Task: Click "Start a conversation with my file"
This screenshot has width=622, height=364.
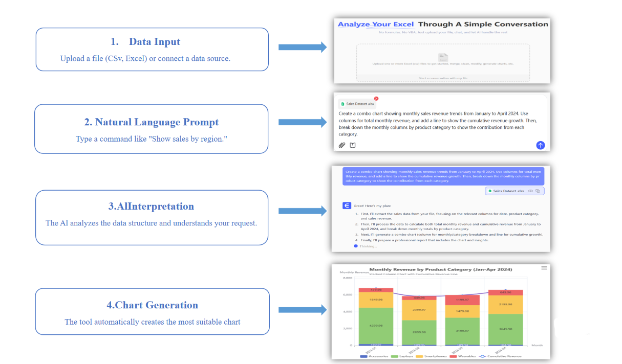Action: 443,78
